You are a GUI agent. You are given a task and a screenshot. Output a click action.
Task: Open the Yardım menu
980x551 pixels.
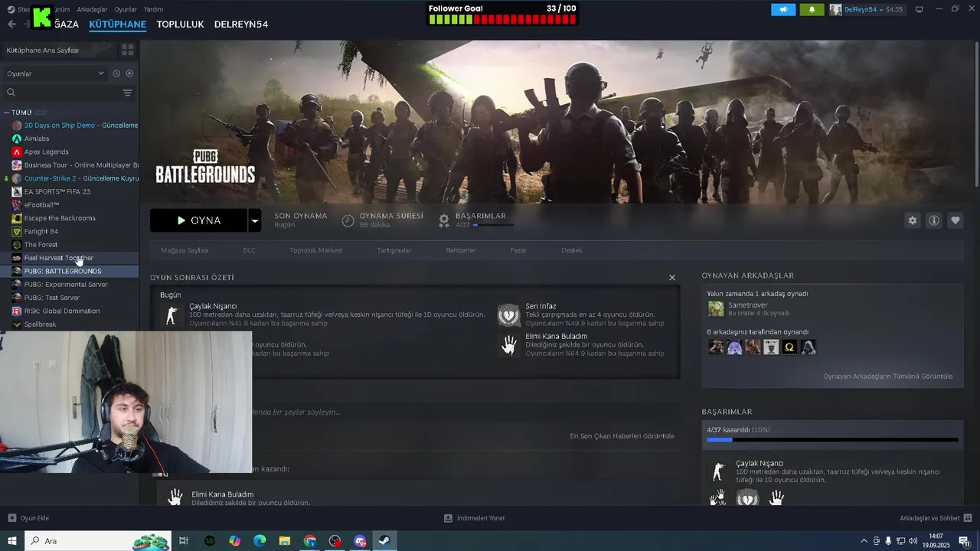click(x=153, y=9)
